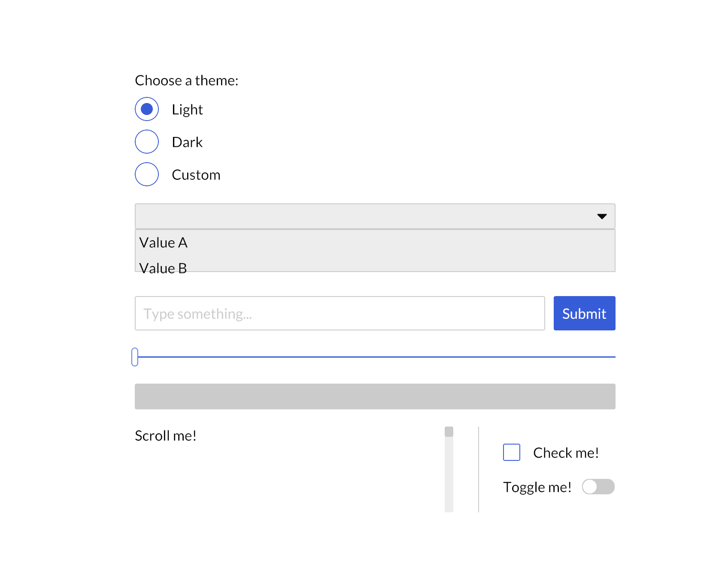Select Value B from the dropdown list

point(164,268)
